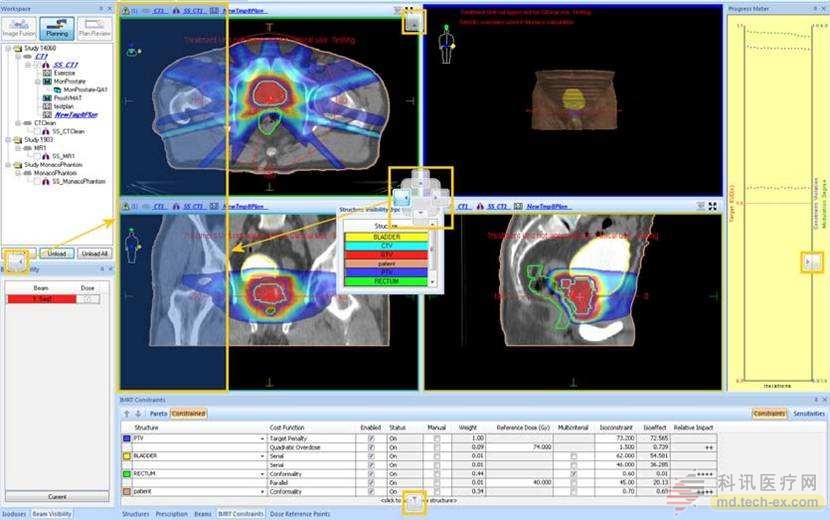
Task: Edit Reference Dose 74.000 field
Action: tap(519, 447)
